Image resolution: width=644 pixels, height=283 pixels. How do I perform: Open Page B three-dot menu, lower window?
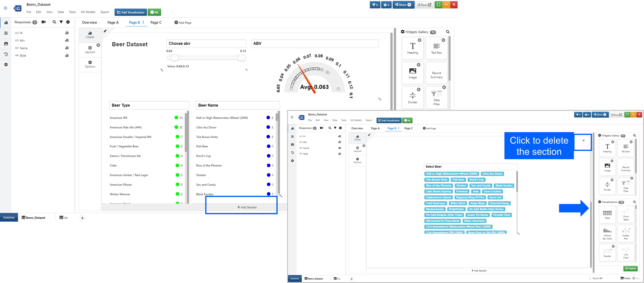point(398,128)
